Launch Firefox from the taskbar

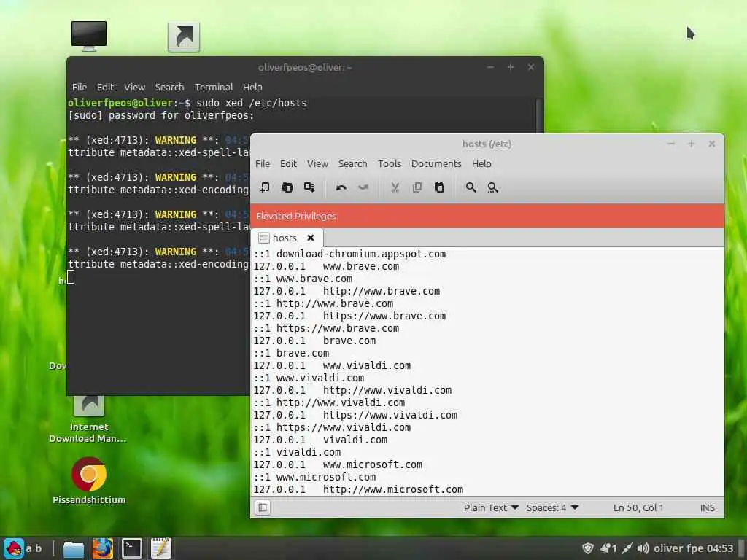coord(102,548)
